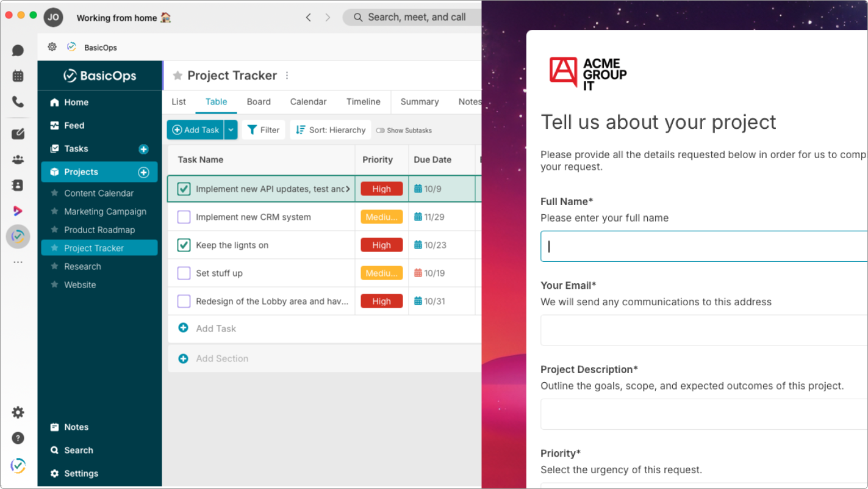Click the blue Add Task button
This screenshot has width=868, height=489.
tap(195, 130)
